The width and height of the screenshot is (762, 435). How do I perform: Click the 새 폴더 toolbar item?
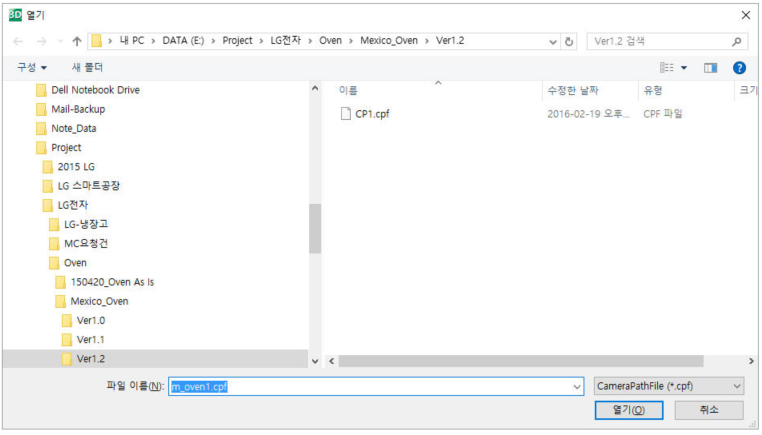click(x=88, y=67)
